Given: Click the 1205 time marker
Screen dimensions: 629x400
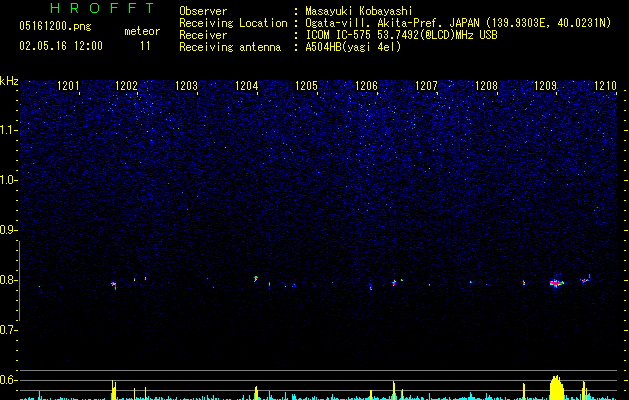Looking at the screenshot, I should [x=306, y=86].
